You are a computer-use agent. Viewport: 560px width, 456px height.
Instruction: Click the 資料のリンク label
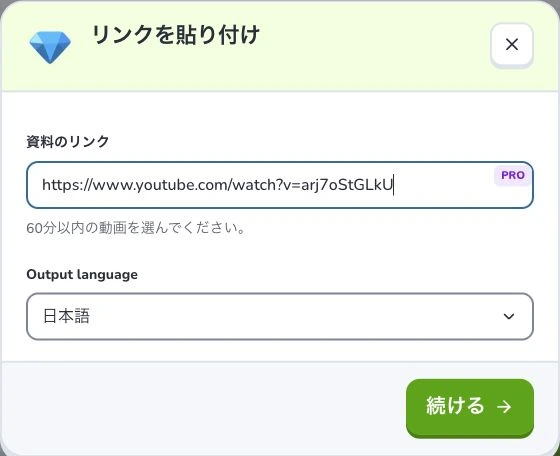pyautogui.click(x=68, y=142)
